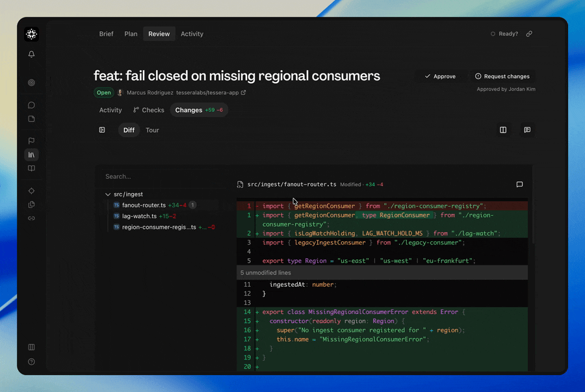Switch to the Plan tab
This screenshot has height=392, width=585.
[x=131, y=34]
